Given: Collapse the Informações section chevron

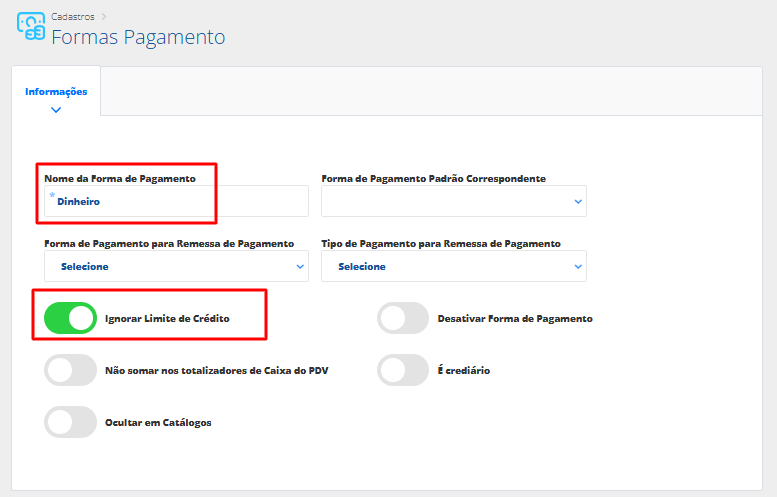Looking at the screenshot, I should [56, 110].
